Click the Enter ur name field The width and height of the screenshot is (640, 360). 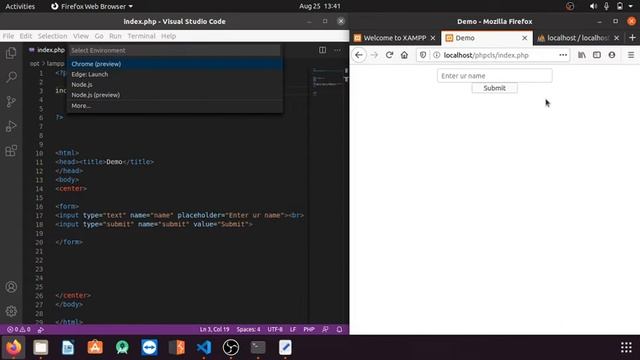tap(494, 76)
